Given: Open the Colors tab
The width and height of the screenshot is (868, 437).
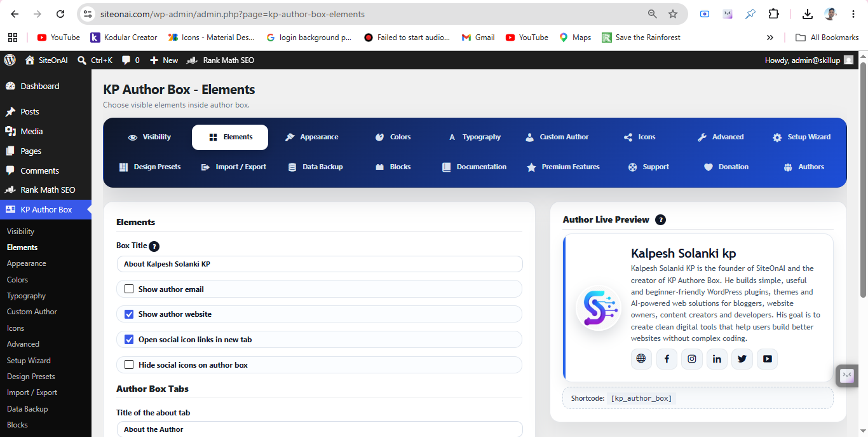Looking at the screenshot, I should coord(393,137).
